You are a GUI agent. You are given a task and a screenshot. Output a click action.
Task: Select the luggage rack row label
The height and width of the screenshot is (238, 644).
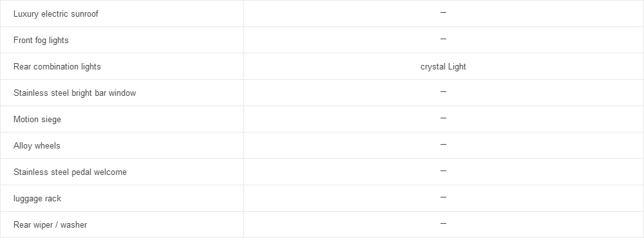[x=37, y=198]
